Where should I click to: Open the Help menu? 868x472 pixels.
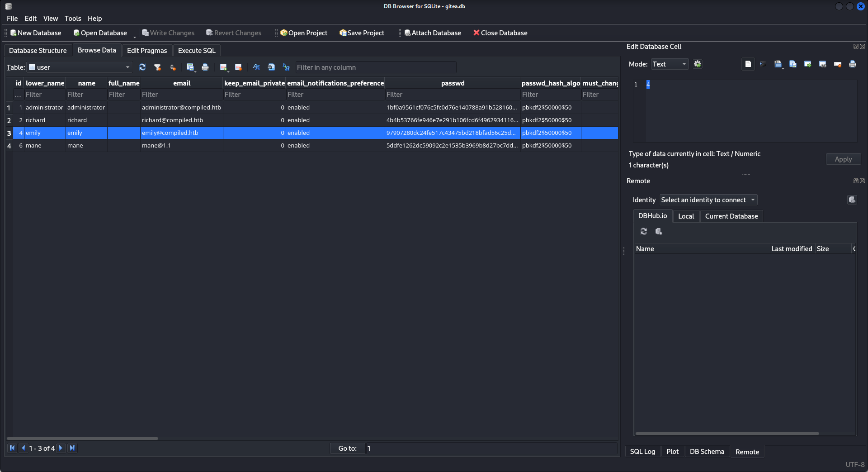click(x=94, y=19)
